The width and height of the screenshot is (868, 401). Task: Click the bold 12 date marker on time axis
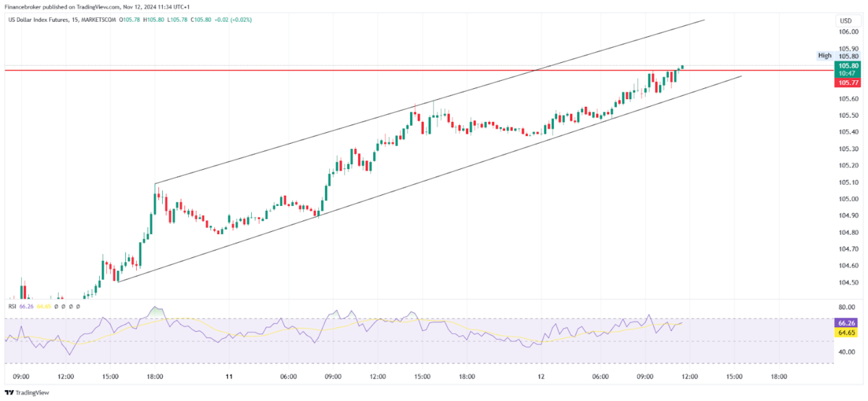540,376
